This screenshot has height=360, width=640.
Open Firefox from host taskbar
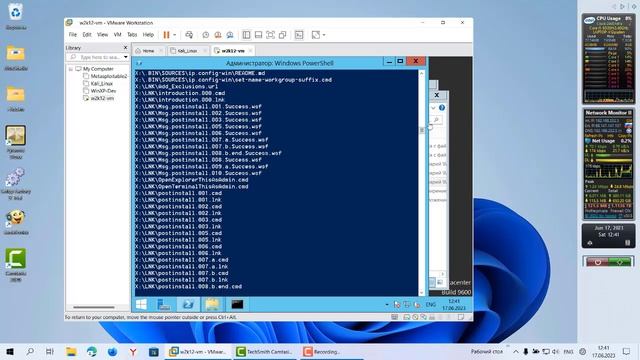pos(112,351)
